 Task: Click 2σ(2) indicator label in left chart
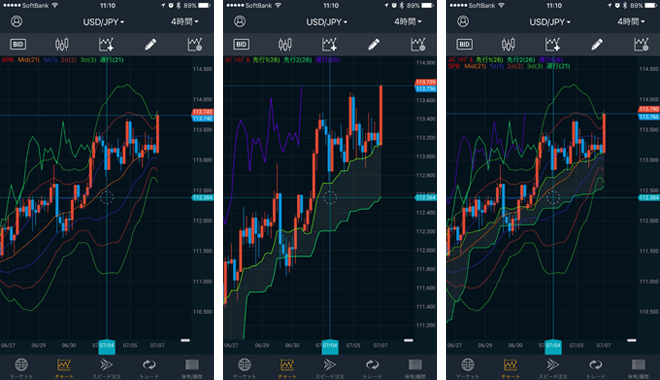69,60
